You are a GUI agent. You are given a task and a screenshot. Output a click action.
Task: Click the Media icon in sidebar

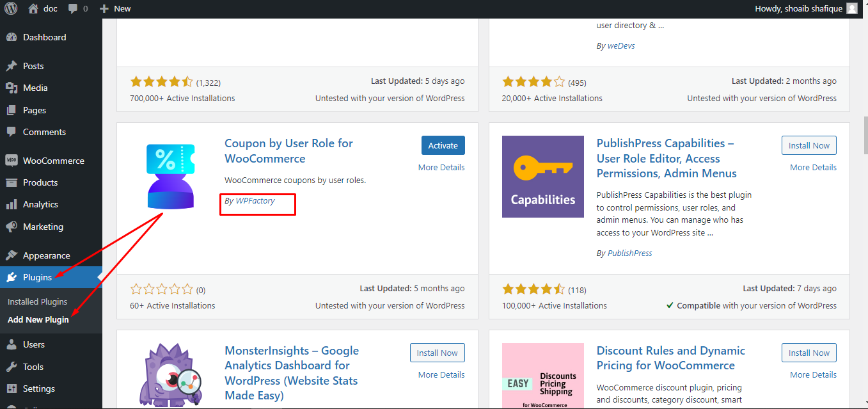[x=11, y=88]
